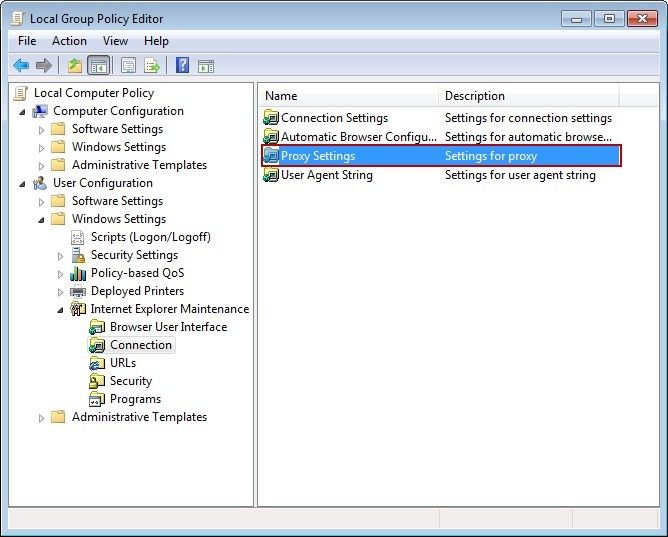Click the Deployed Printers printer icon
Viewport: 668px width, 537px height.
click(78, 291)
